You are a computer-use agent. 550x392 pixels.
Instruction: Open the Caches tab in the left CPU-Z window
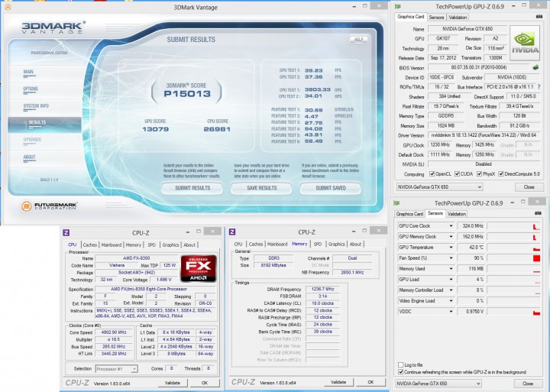(x=90, y=245)
